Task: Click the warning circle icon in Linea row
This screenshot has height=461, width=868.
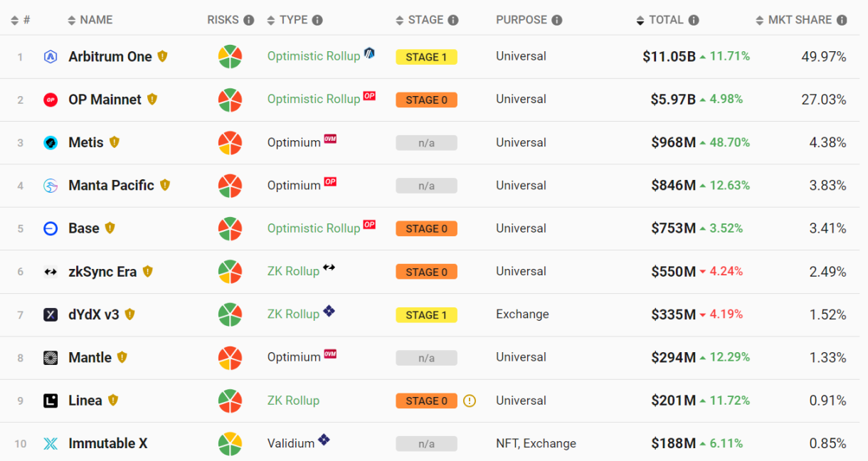Action: 469,401
